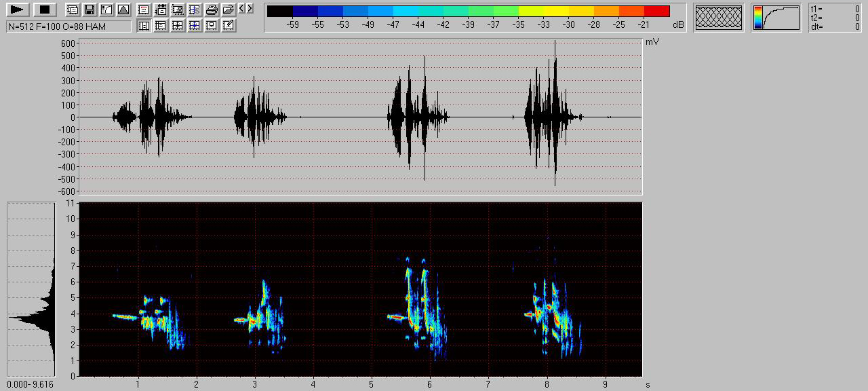Click the top-row icon with blue lines and S

pyautogui.click(x=195, y=10)
